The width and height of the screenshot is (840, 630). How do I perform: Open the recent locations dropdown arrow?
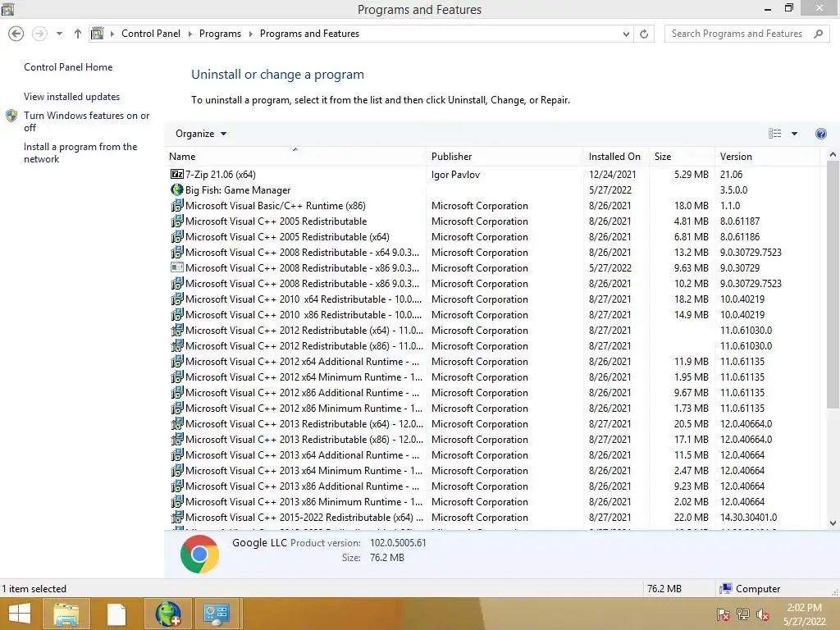point(59,34)
